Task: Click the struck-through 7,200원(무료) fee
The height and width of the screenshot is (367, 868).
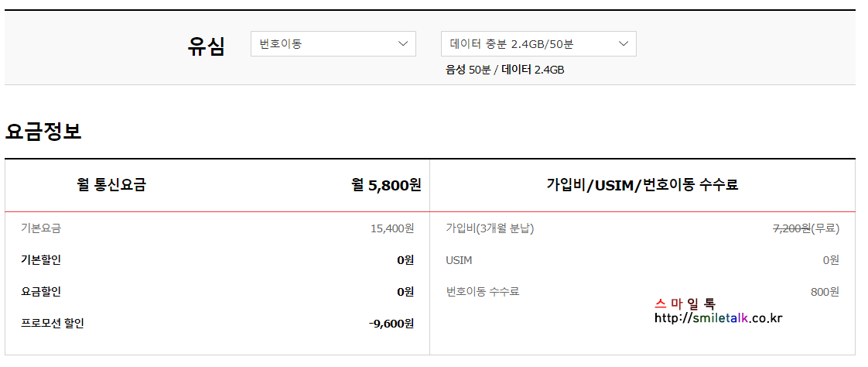Action: pos(806,228)
